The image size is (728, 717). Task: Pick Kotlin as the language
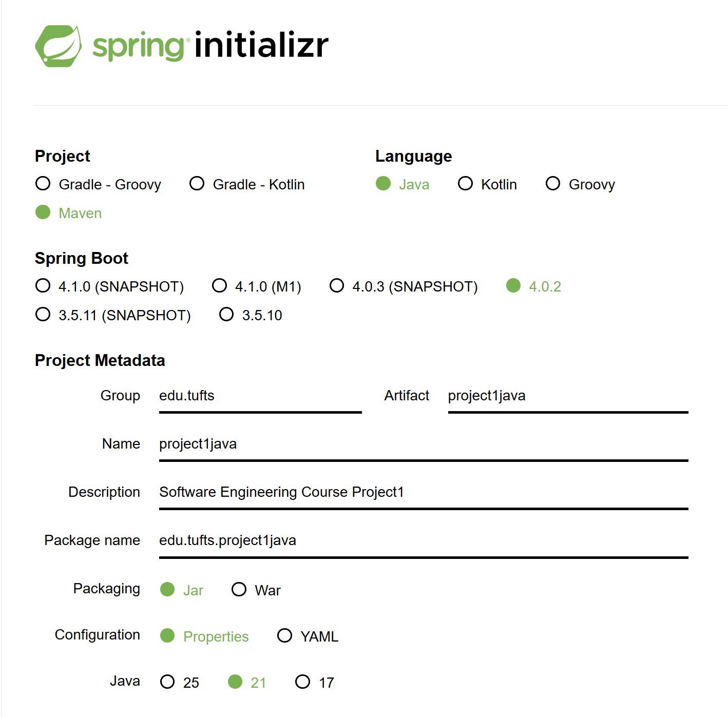point(465,184)
